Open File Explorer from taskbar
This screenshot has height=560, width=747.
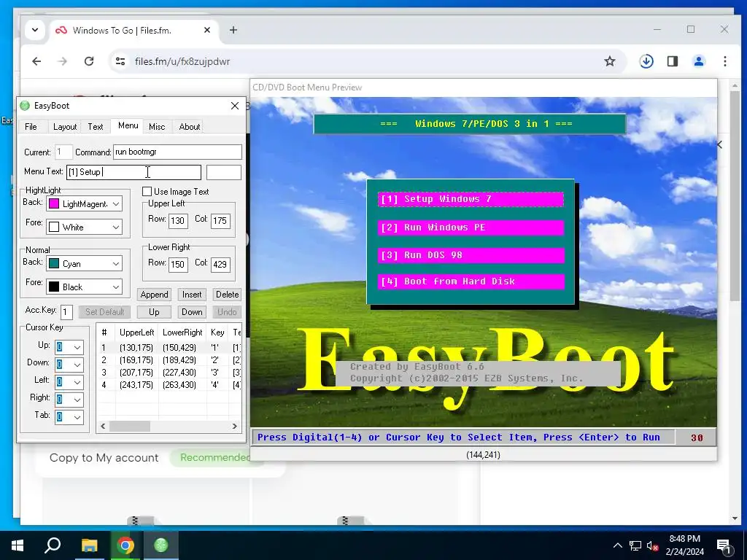tap(89, 545)
